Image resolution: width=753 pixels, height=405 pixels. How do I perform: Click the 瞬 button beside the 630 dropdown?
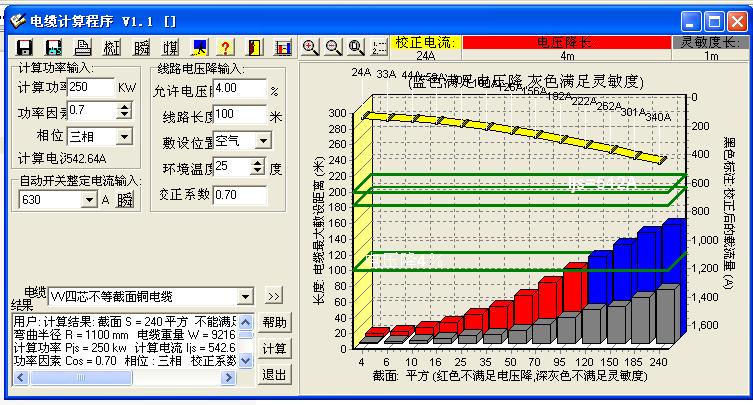tap(125, 200)
